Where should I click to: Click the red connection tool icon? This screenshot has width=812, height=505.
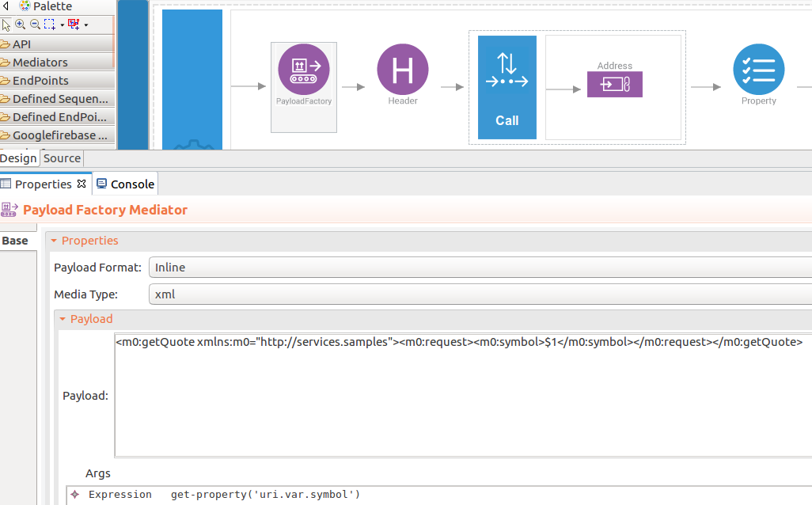click(74, 25)
